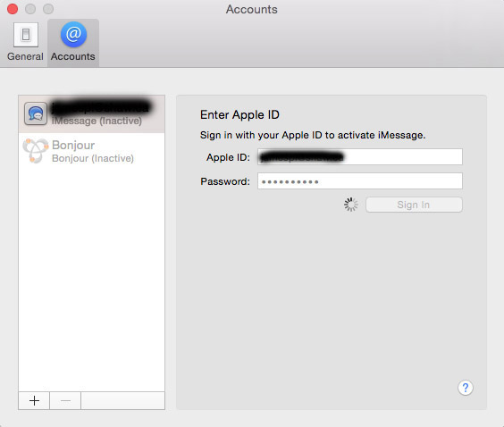Click the plus button to add account

pyautogui.click(x=34, y=401)
